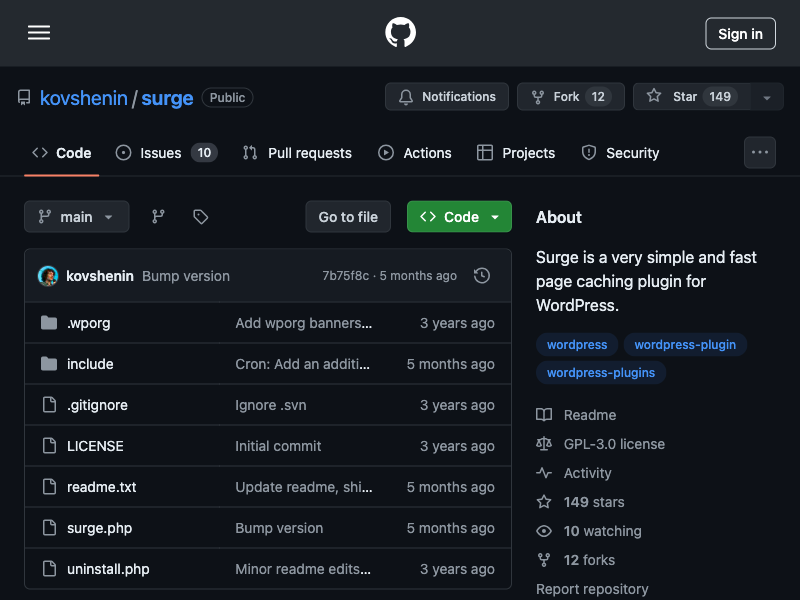Open the 'Update readme, shi...' commit message
The height and width of the screenshot is (600, 800).
click(x=304, y=487)
